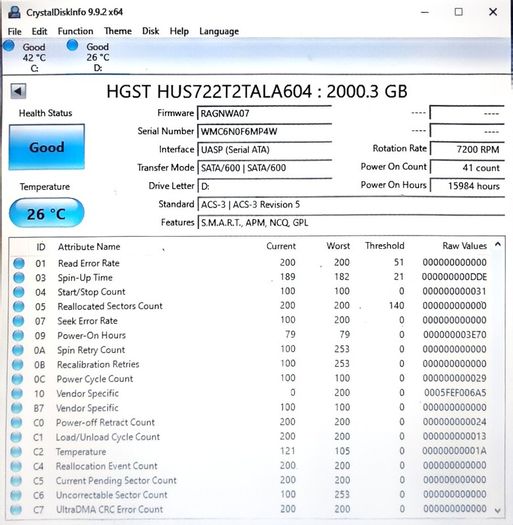Open the Help menu
This screenshot has height=525, width=513.
coord(179,31)
